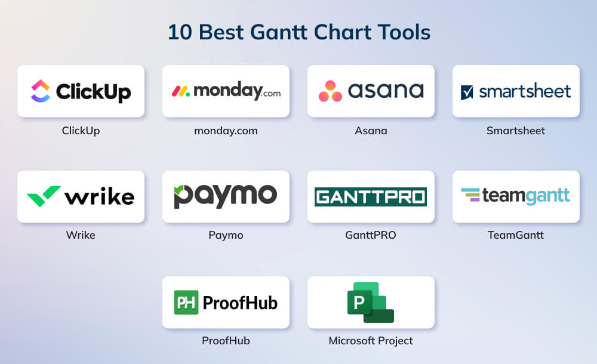Select the Paymo logo
The image size is (597, 364).
pos(226,196)
